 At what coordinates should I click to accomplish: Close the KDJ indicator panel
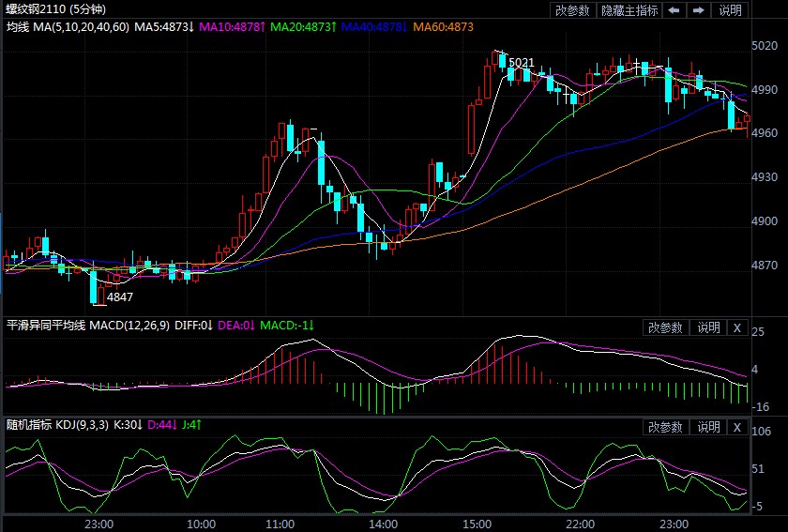[736, 427]
